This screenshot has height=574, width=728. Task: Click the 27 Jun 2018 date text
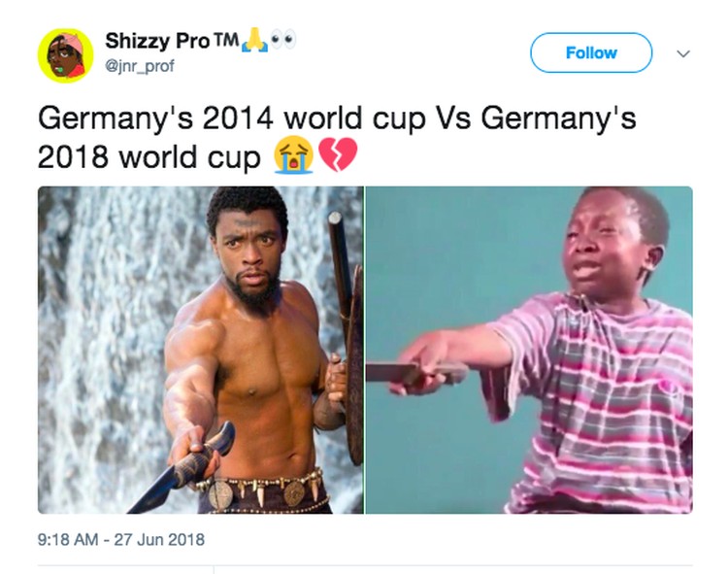pyautogui.click(x=159, y=540)
